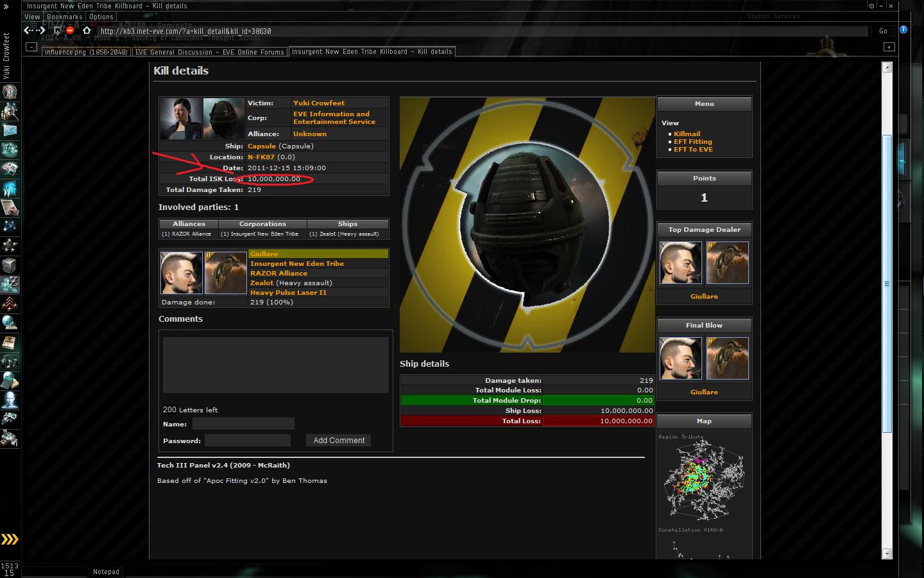Click the Region Tribute map image
Screen dimensions: 924x578
(x=704, y=480)
